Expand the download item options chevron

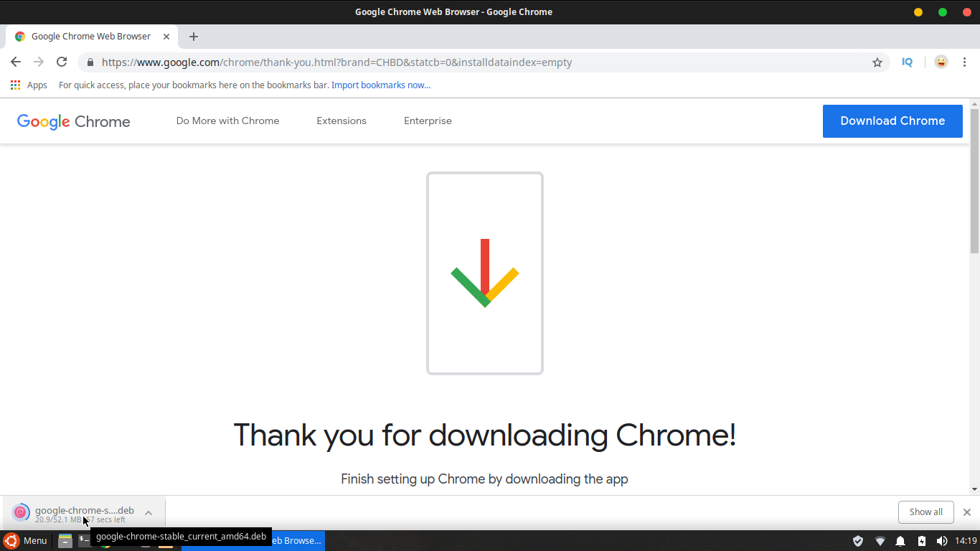149,513
